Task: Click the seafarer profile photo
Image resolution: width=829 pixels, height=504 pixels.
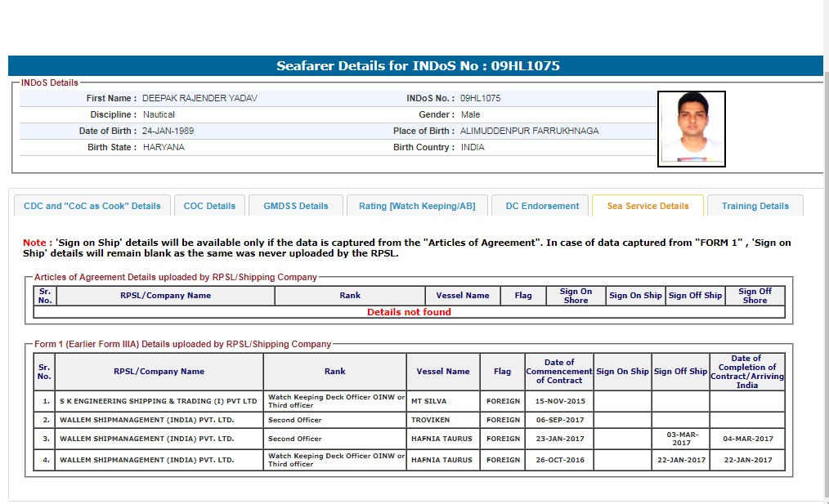Action: 691,128
